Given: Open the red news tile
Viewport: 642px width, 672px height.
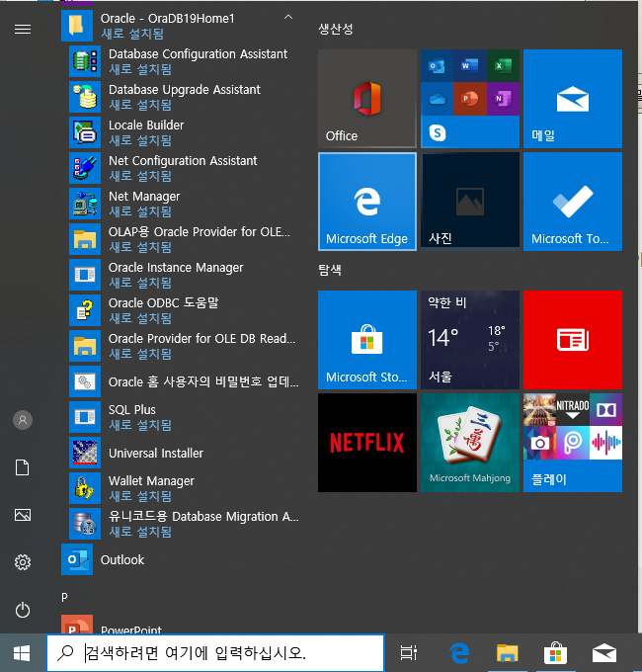Looking at the screenshot, I should pyautogui.click(x=573, y=340).
